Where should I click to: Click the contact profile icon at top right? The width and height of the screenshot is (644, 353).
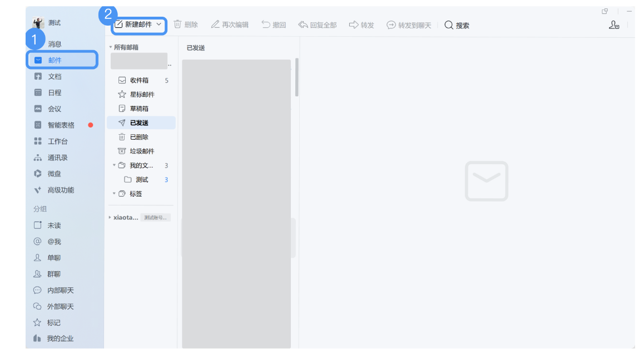click(613, 25)
